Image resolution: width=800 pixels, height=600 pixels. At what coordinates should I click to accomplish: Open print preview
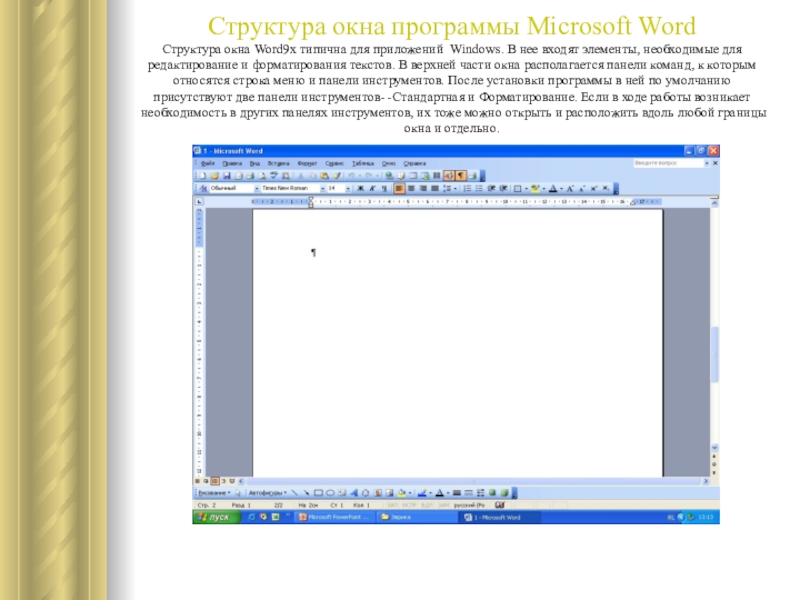[262, 176]
